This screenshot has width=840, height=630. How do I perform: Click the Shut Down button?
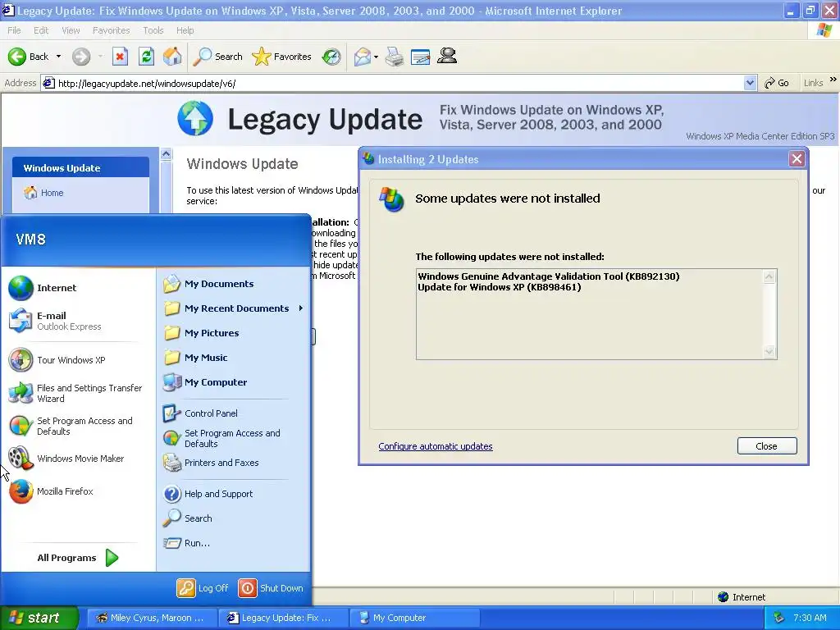coord(271,588)
